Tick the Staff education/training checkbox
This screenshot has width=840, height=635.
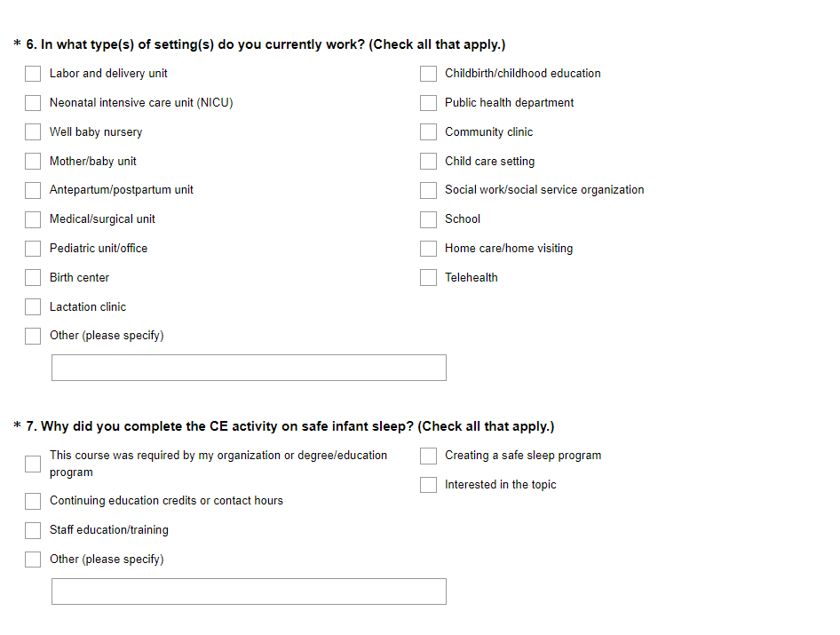point(33,530)
